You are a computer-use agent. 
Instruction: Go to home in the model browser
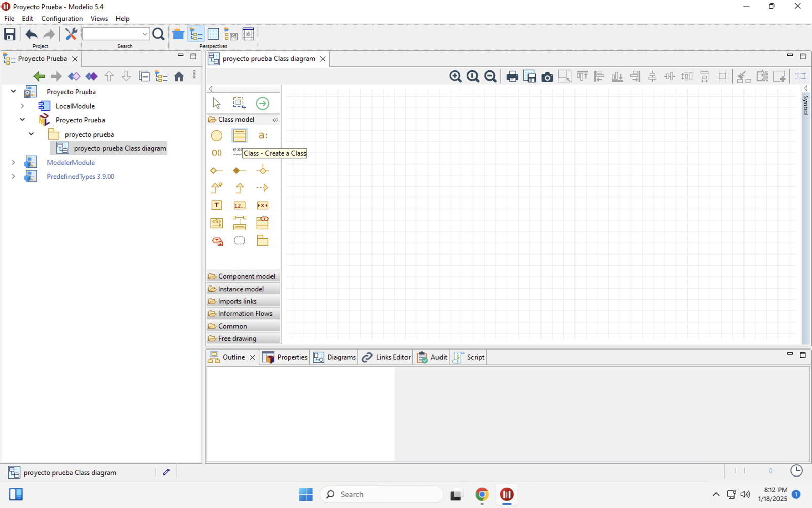[x=179, y=76]
